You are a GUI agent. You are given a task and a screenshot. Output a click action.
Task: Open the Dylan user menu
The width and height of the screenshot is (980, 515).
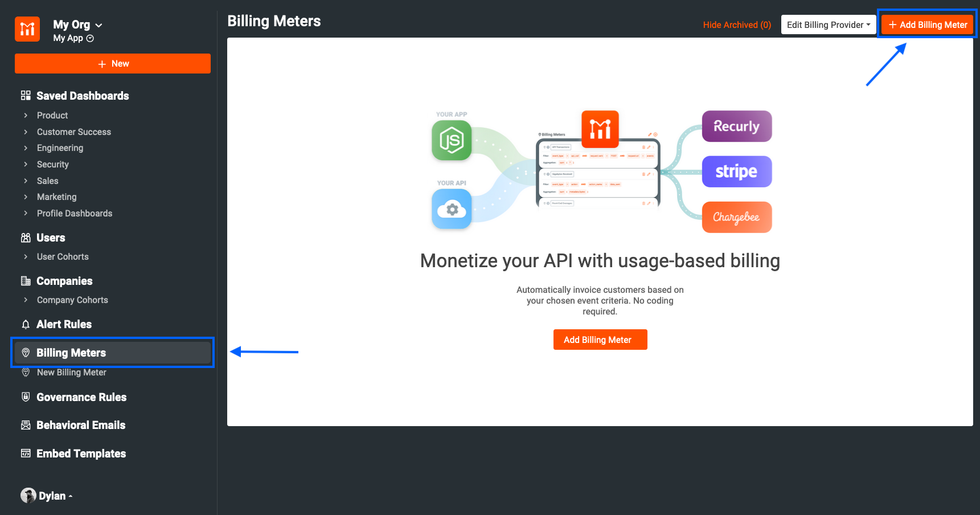click(x=55, y=496)
